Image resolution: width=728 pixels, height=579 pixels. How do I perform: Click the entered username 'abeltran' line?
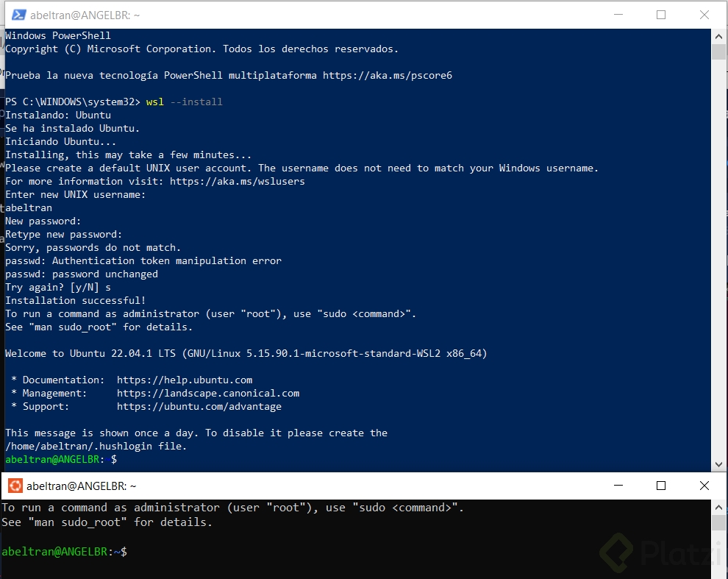coord(29,207)
